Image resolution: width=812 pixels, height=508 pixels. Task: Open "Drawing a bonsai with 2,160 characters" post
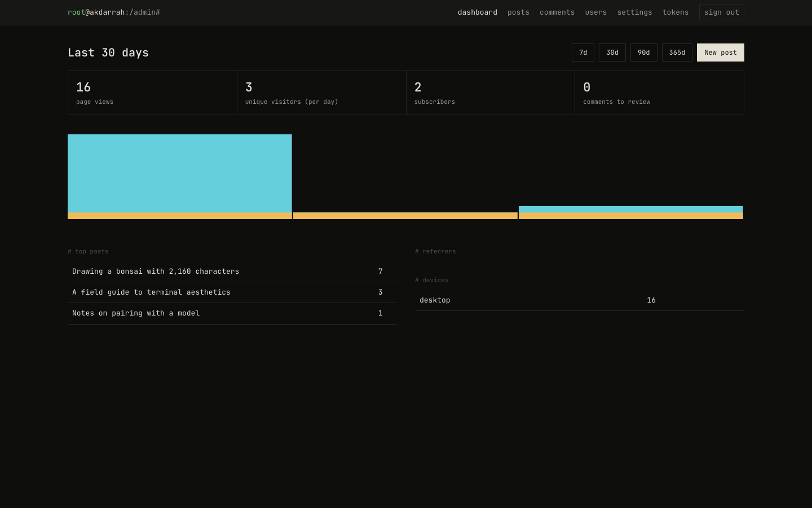156,271
